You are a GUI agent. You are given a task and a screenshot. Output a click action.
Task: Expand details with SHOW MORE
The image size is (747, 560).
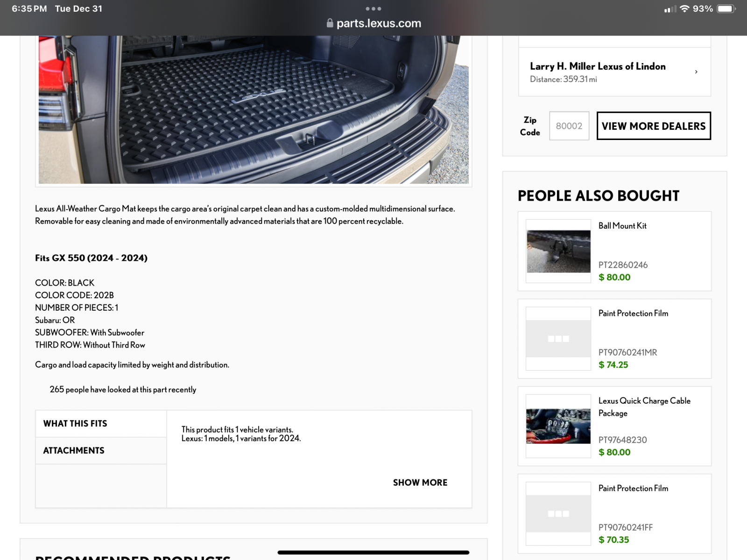tap(420, 483)
